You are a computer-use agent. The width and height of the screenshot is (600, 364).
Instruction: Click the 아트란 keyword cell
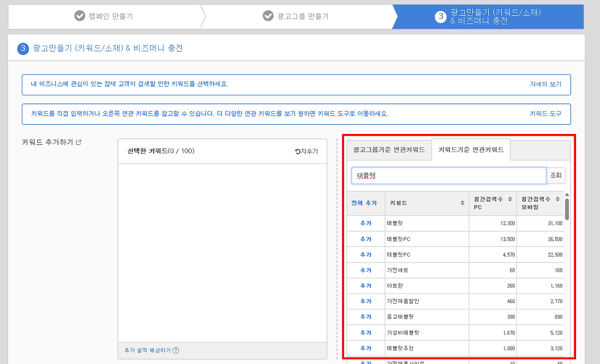tap(427, 286)
